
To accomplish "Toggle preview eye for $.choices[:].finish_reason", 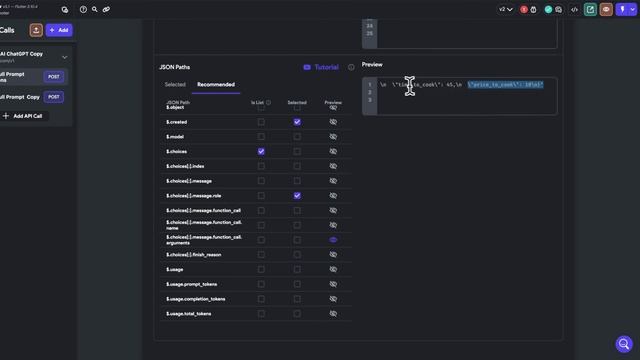I will click(x=333, y=255).
